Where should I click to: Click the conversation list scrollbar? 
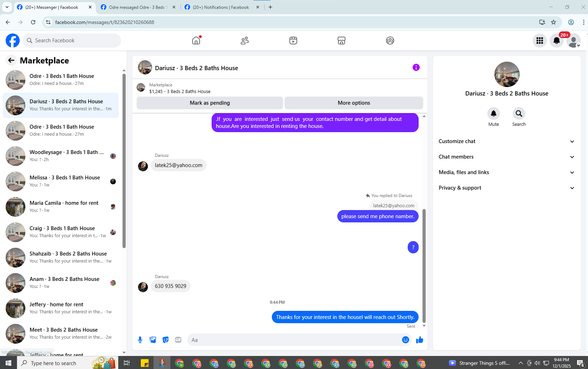pyautogui.click(x=124, y=160)
